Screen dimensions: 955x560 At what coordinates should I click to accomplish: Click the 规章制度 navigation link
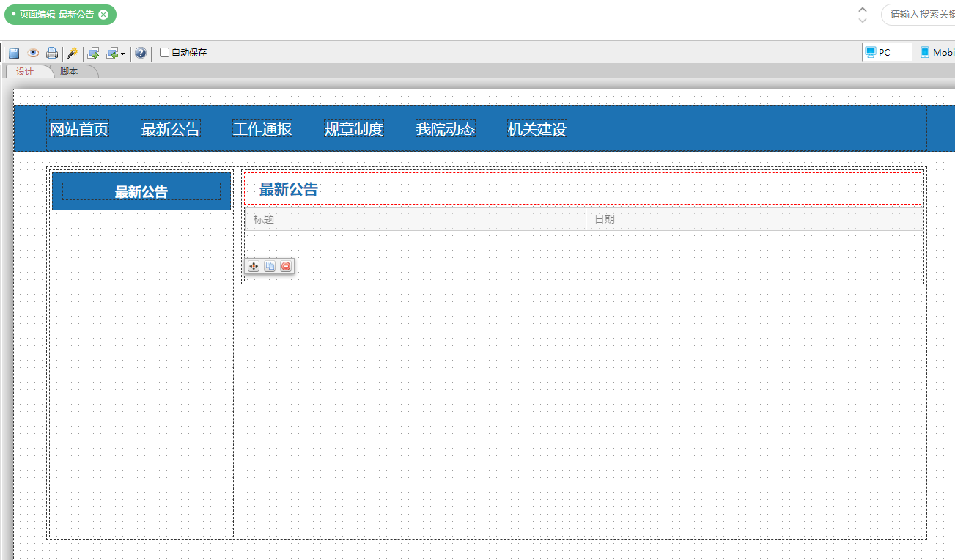[x=354, y=129]
